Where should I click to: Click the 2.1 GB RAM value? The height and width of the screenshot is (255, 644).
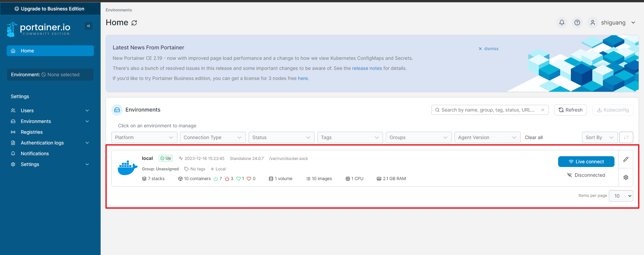(x=394, y=179)
